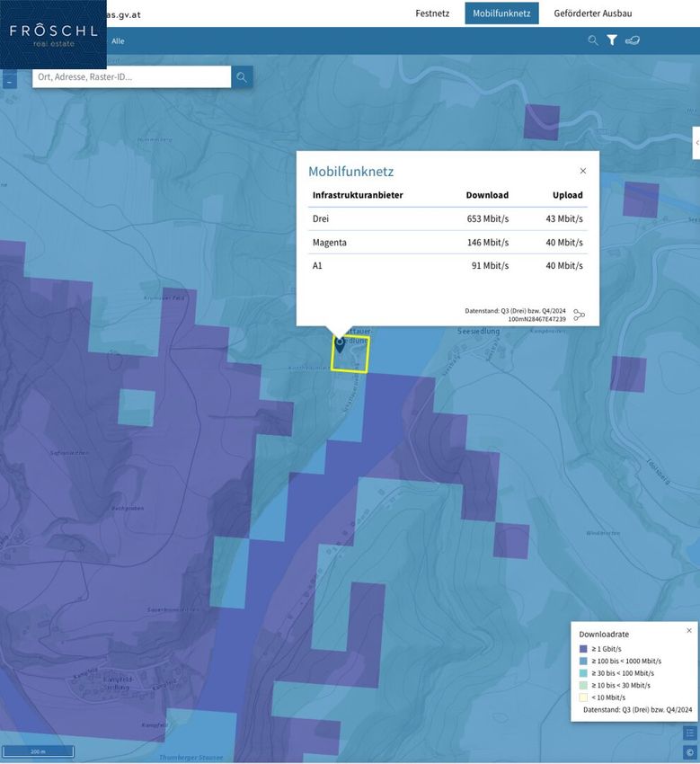Select the Alle provider filter

pyautogui.click(x=118, y=41)
